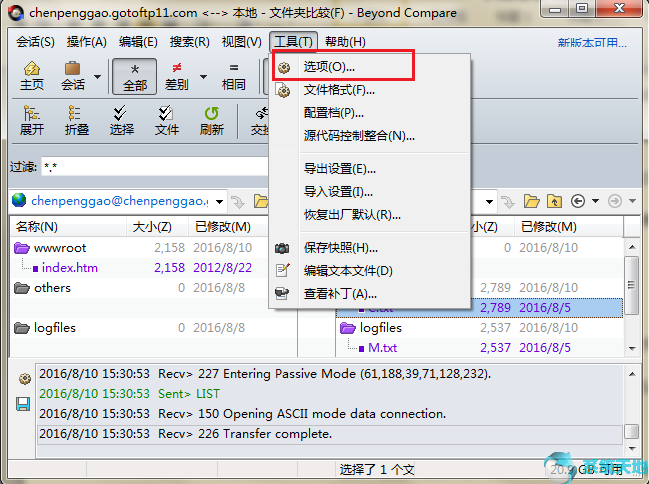Image resolution: width=649 pixels, height=484 pixels.
Task: Click the file list scrollbar up arrow
Action: pos(632,247)
